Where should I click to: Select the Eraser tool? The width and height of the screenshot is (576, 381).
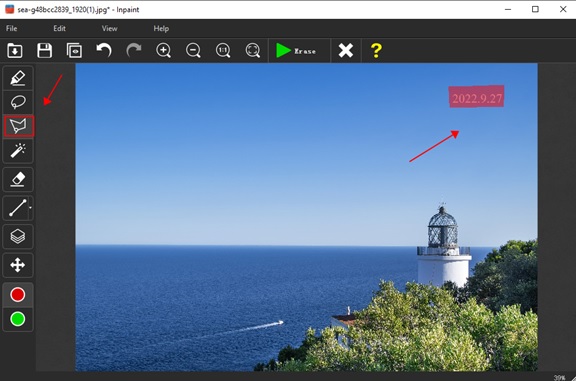(x=18, y=180)
